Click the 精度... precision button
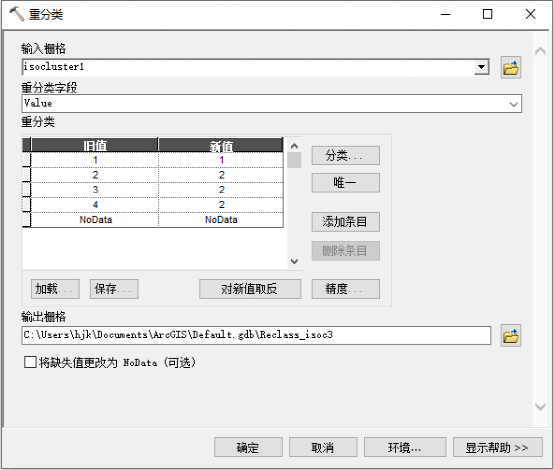Screen dimensions: 554x470 click(346, 289)
